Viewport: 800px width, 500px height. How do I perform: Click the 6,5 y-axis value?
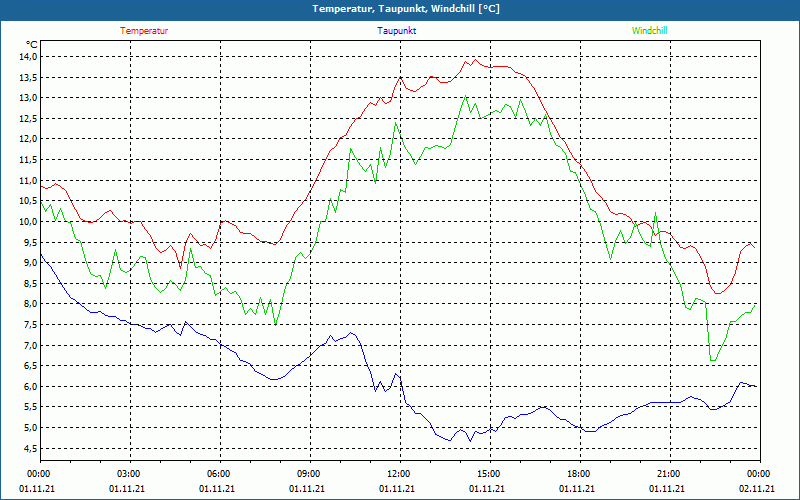point(30,366)
